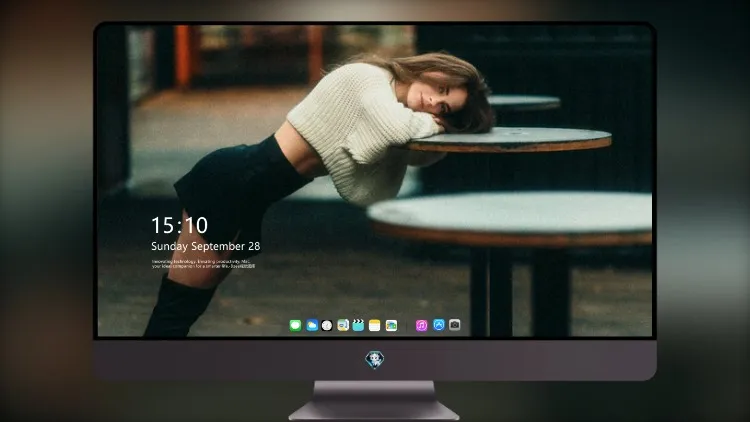Open the Clock app in the dock
Viewport: 750px width, 422px height.
[327, 326]
